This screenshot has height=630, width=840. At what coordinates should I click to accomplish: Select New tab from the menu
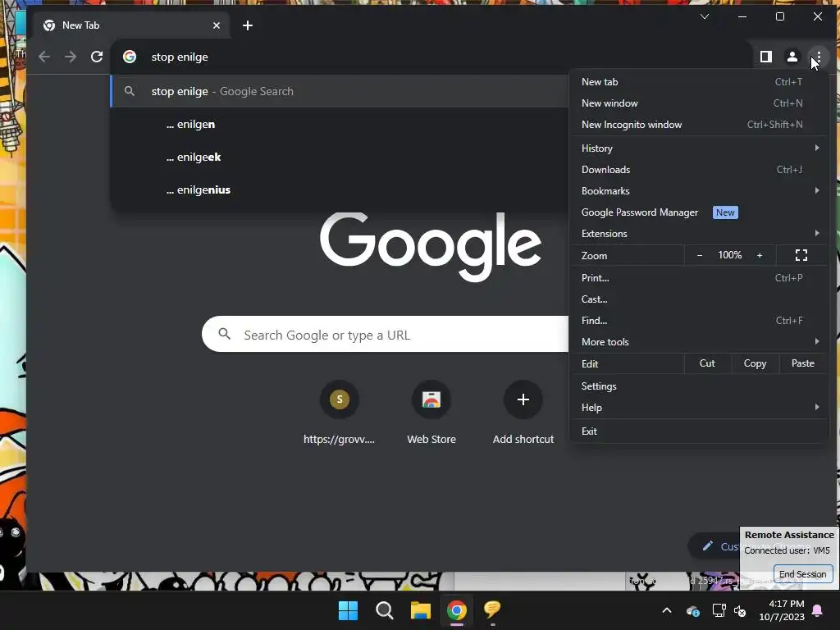[x=700, y=82]
